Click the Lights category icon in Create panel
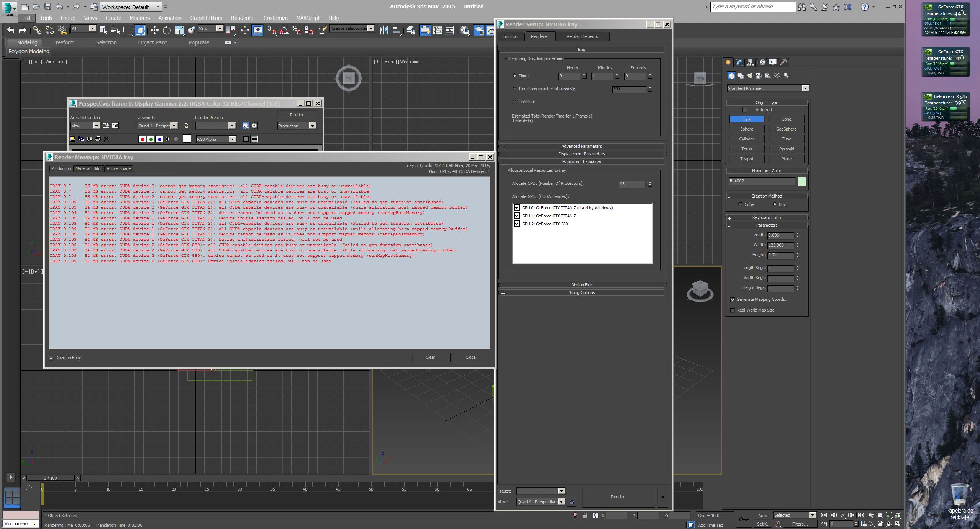The width and height of the screenshot is (980, 529). click(x=749, y=76)
